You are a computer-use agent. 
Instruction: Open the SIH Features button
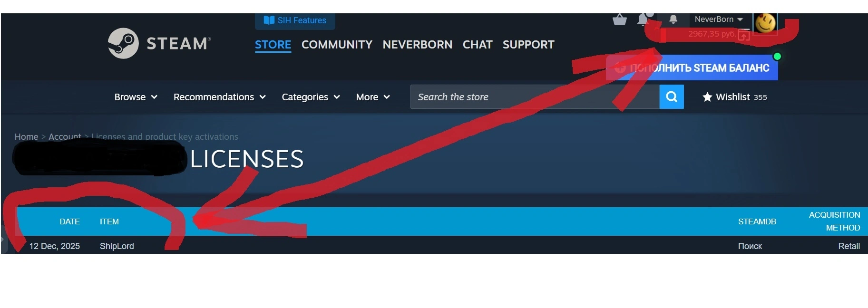coord(295,20)
